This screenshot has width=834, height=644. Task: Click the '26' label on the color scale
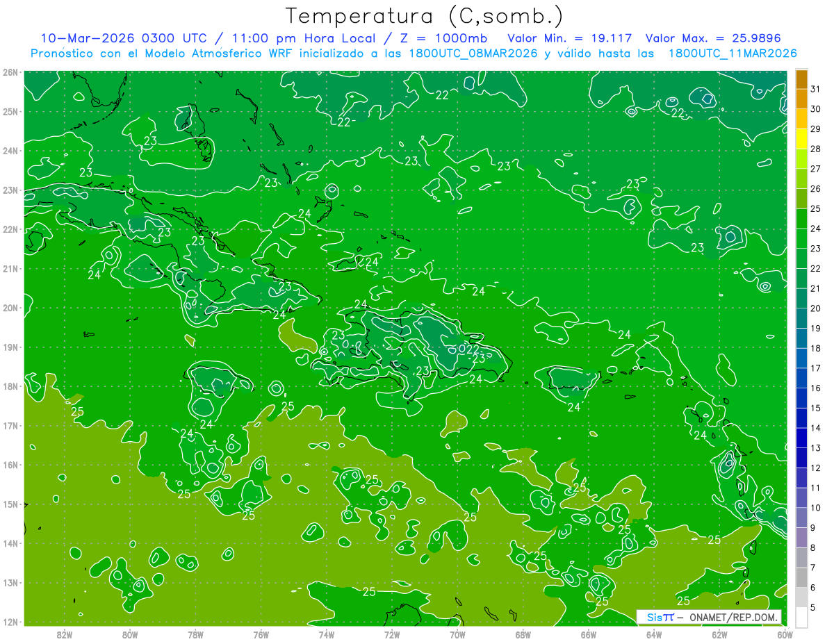816,188
